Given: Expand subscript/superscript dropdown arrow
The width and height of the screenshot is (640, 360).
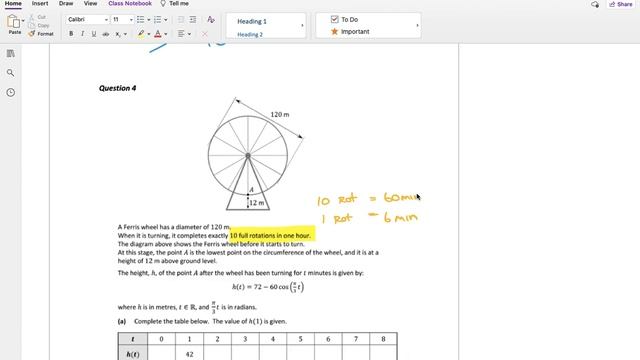Looking at the screenshot, I should (125, 34).
